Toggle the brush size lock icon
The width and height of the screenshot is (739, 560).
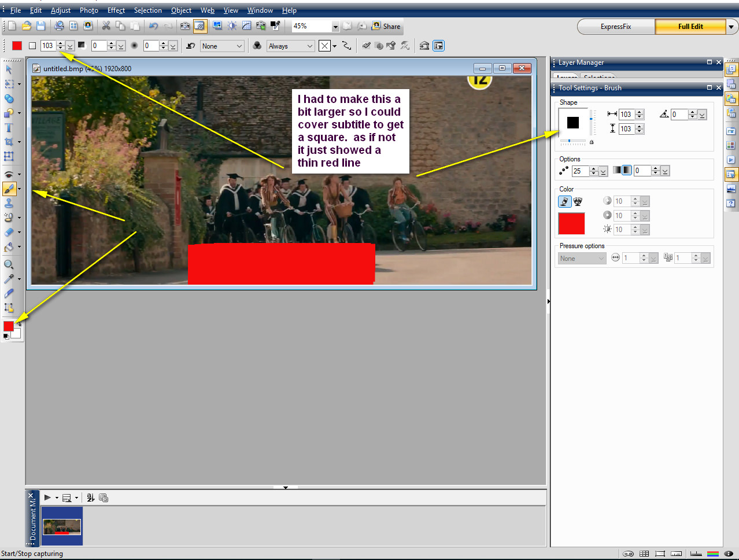tap(592, 142)
